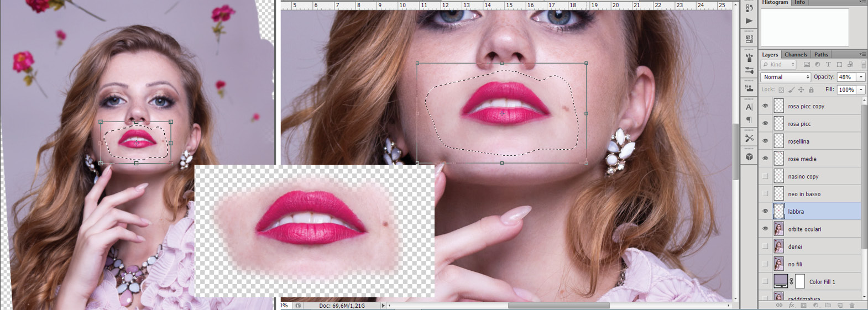The height and width of the screenshot is (310, 868).
Task: Open the Brush Presets panel icon
Action: (x=749, y=57)
